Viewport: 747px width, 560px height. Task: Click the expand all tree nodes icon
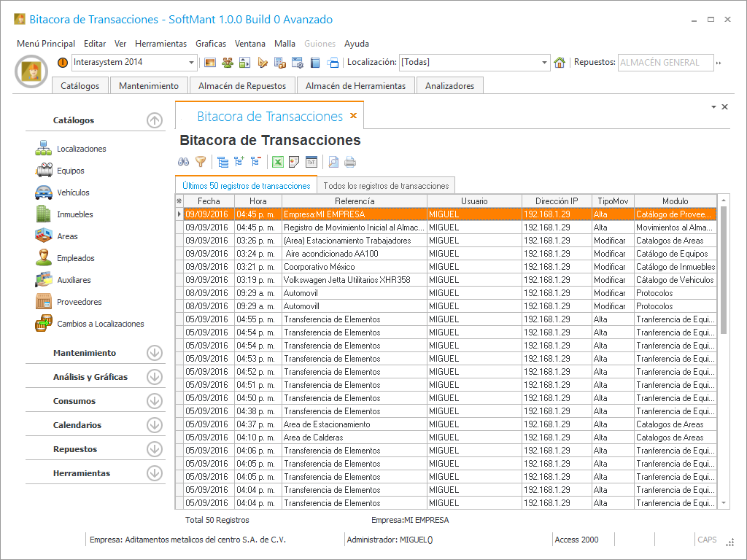tap(239, 162)
